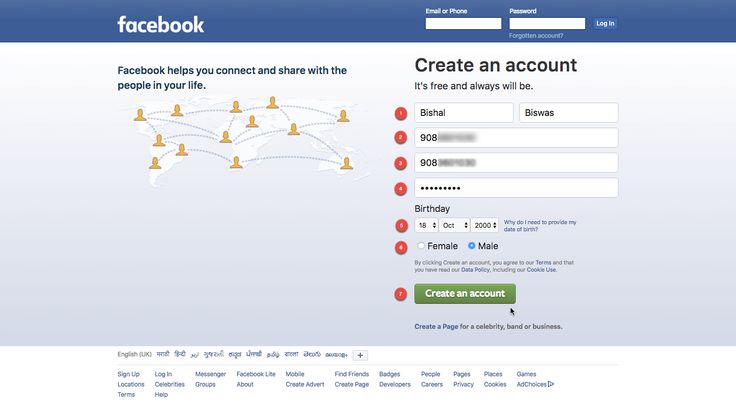
Task: Open the birthday year dropdown showing 2000
Action: tap(486, 226)
